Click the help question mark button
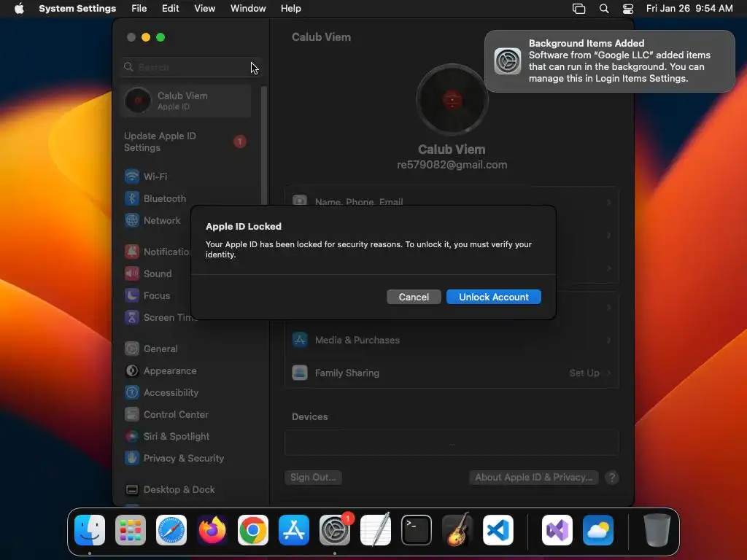The width and height of the screenshot is (747, 560). click(x=612, y=477)
